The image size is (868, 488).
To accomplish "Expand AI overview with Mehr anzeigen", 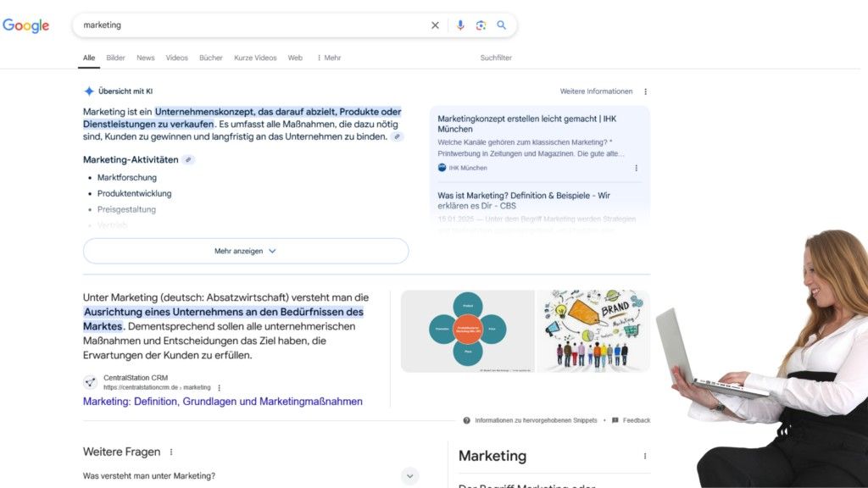I will 246,251.
